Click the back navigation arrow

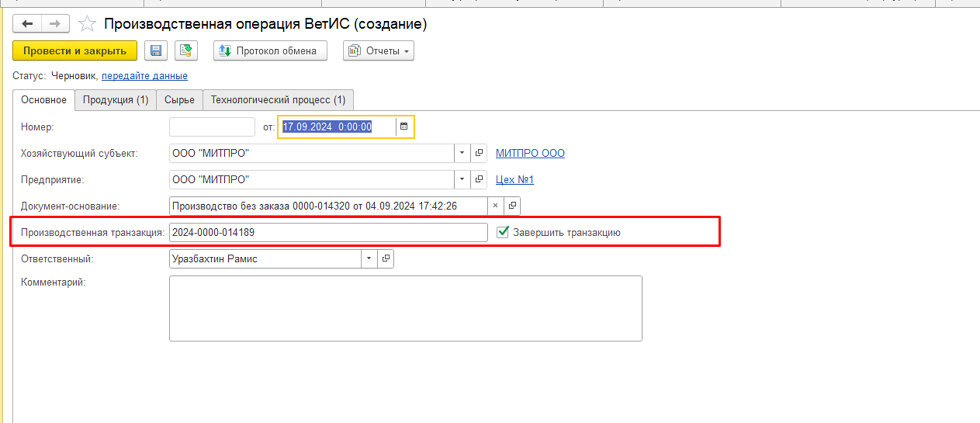tap(27, 23)
